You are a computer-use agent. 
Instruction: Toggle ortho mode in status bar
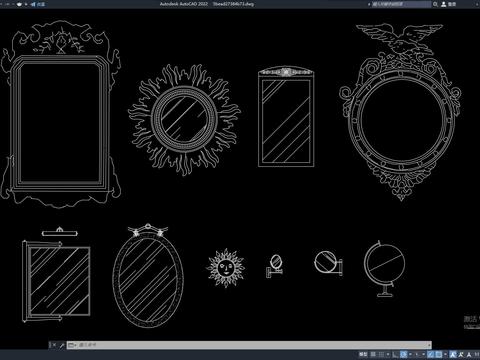pyautogui.click(x=395, y=354)
